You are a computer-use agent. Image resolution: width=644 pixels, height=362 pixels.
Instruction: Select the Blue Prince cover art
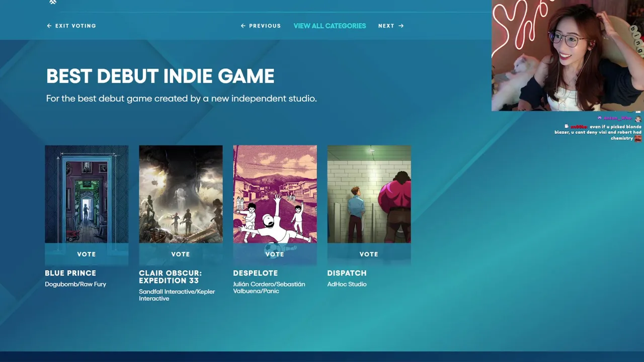pos(87,194)
